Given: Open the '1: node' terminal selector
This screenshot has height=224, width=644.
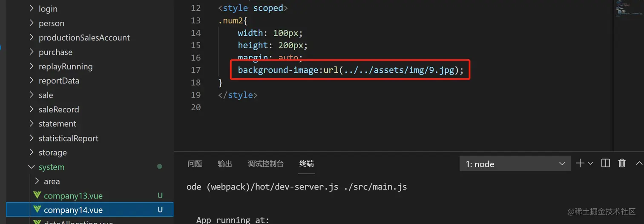Looking at the screenshot, I should pos(515,164).
